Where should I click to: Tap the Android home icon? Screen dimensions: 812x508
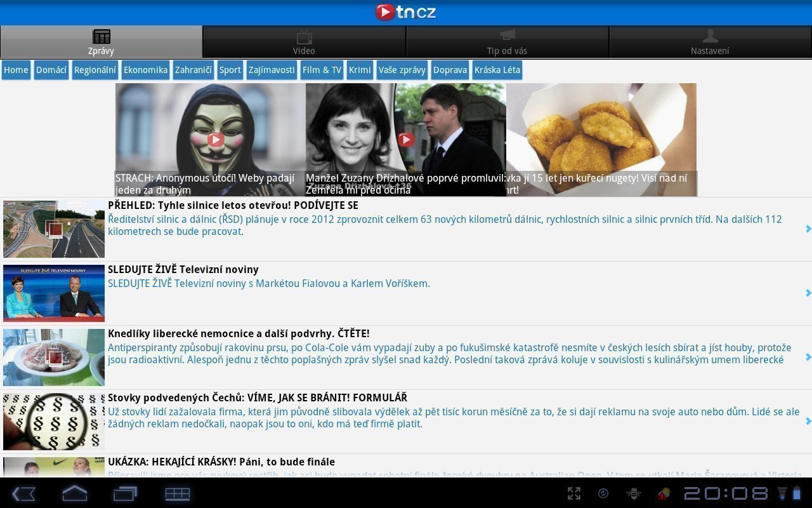(74, 493)
